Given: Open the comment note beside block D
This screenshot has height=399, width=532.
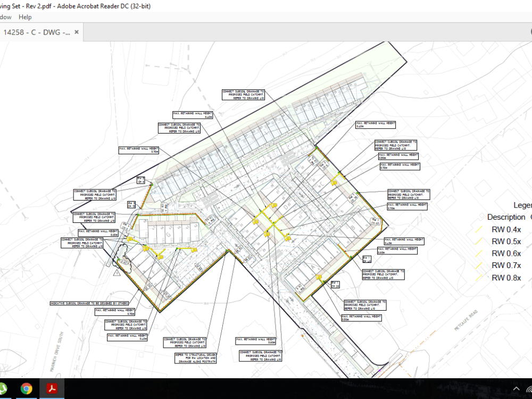Looking at the screenshot, I should tap(274, 205).
